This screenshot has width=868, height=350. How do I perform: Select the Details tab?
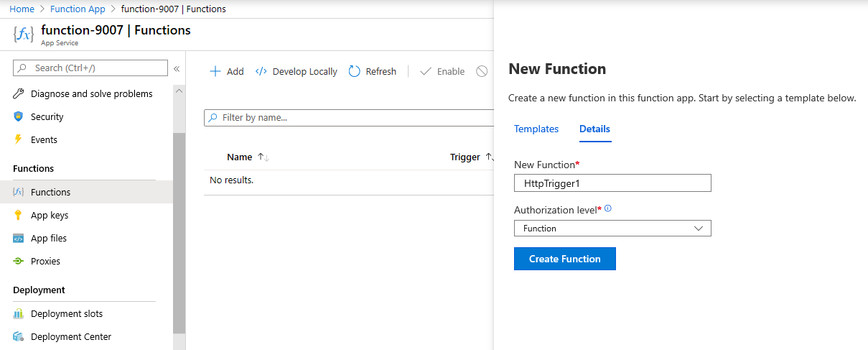tap(594, 129)
